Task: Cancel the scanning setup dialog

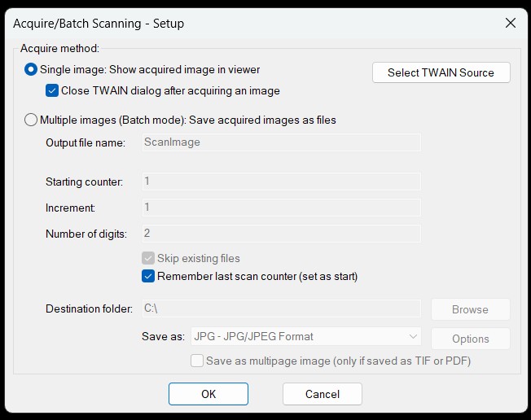Action: point(322,394)
